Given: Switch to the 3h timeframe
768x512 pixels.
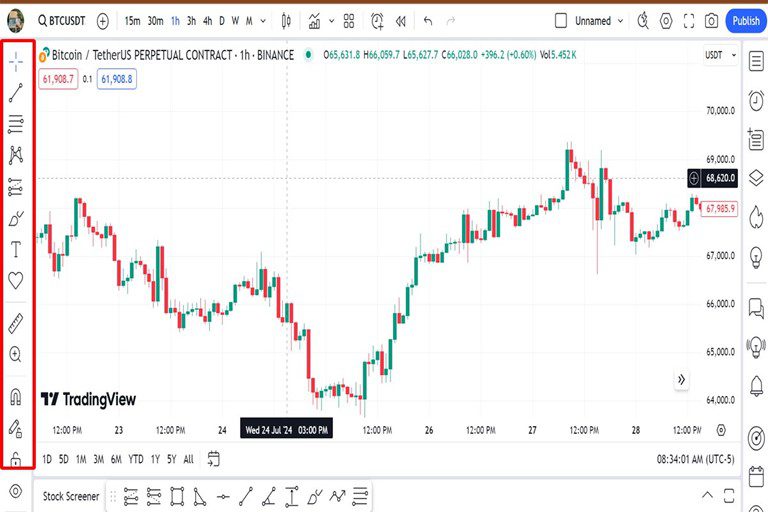Looking at the screenshot, I should [x=192, y=21].
